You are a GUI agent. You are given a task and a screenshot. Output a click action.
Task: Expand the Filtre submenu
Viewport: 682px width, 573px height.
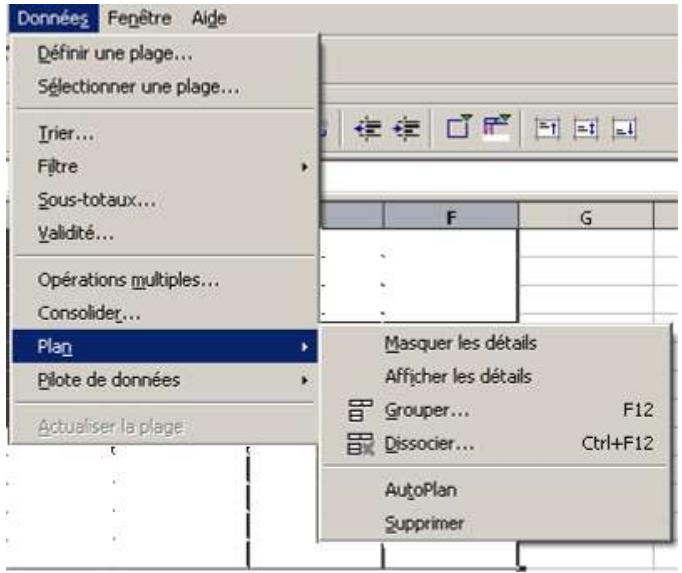(164, 167)
